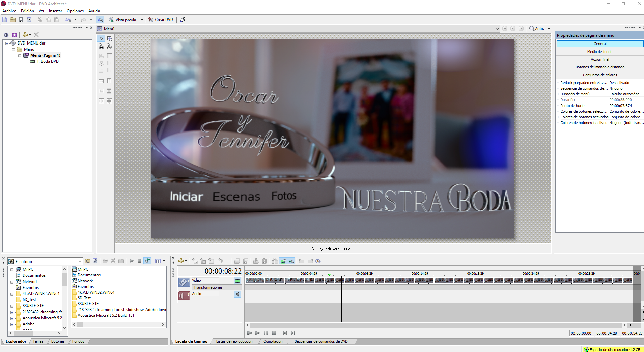Image resolution: width=644 pixels, height=352 pixels.
Task: Click the Iniciar button on the menu canvas
Action: click(186, 196)
